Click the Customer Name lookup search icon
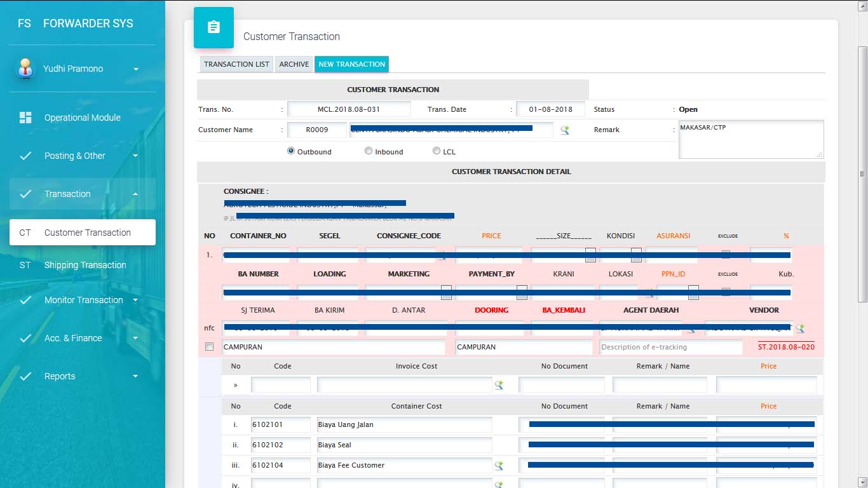Image resolution: width=868 pixels, height=488 pixels. point(564,130)
